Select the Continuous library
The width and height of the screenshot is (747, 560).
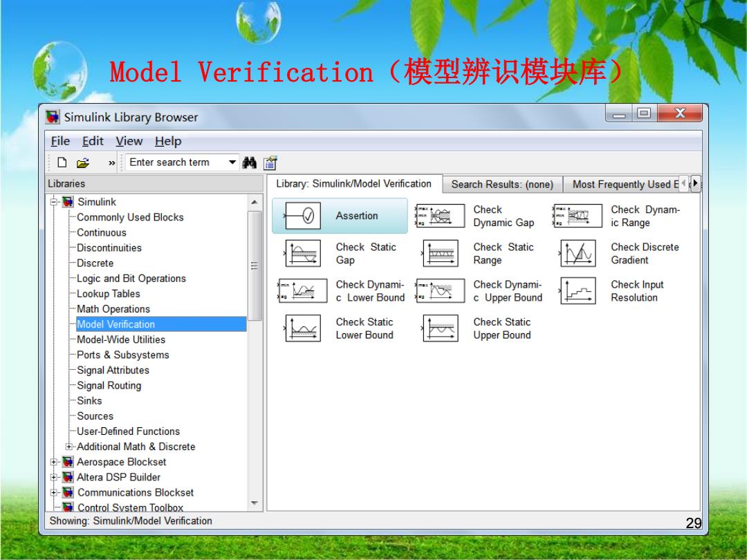click(x=102, y=232)
